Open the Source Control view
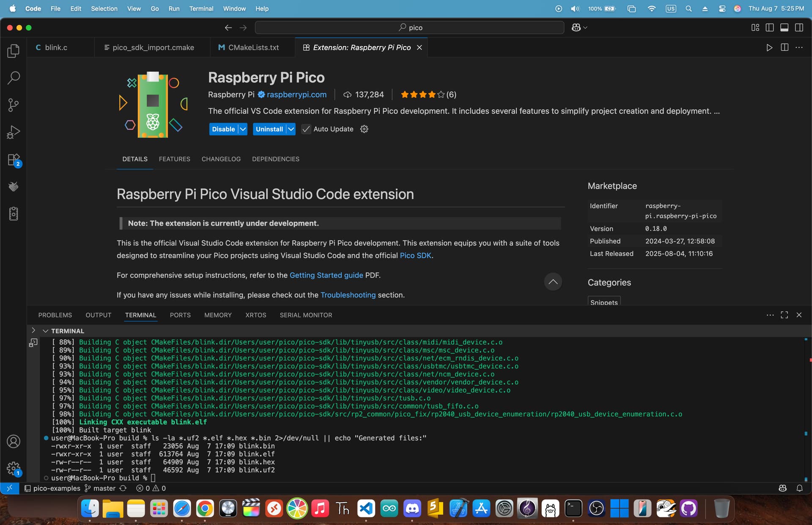 (14, 105)
